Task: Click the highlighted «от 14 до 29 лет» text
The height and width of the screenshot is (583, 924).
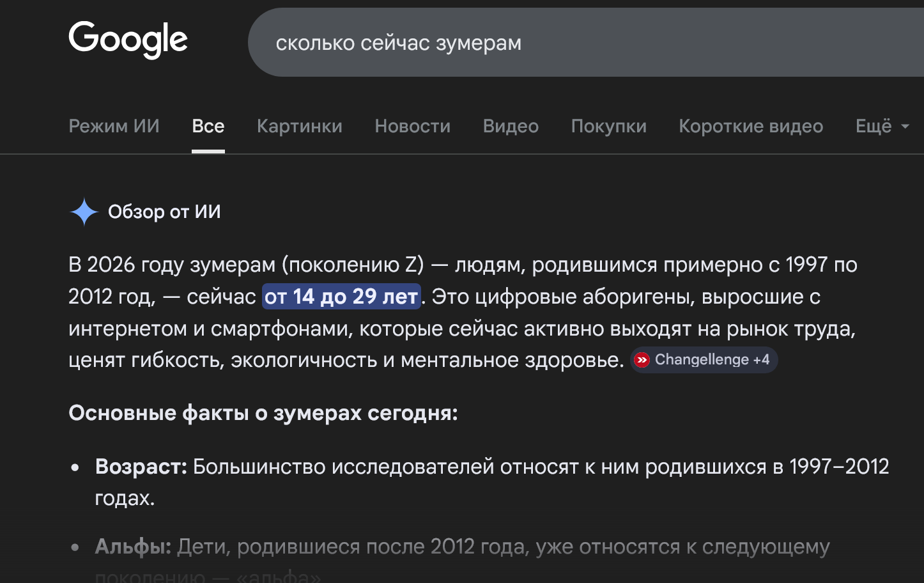Action: pos(341,297)
